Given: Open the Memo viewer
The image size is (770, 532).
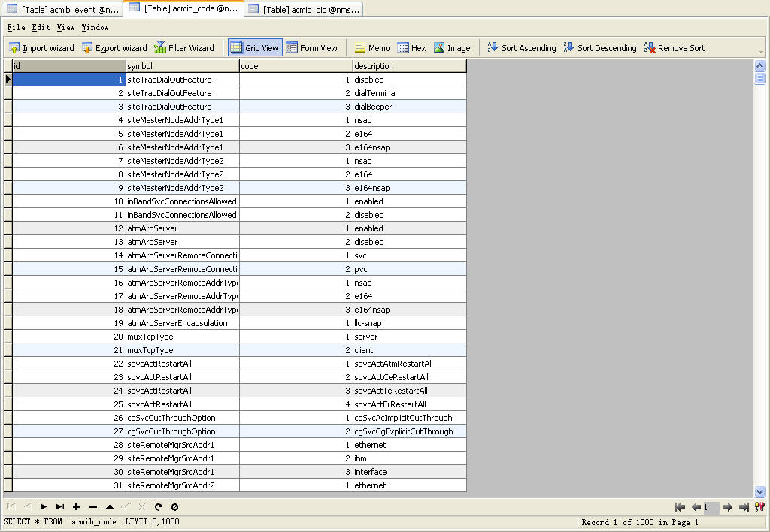Looking at the screenshot, I should point(372,48).
